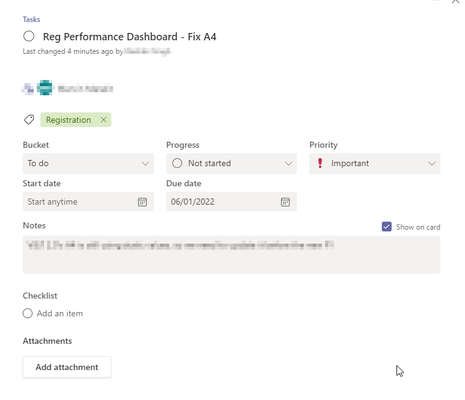Click the label tag icon

(29, 120)
